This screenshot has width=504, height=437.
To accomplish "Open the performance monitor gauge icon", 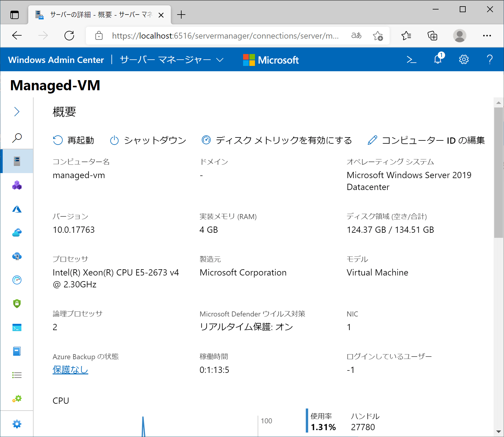I will [x=17, y=280].
